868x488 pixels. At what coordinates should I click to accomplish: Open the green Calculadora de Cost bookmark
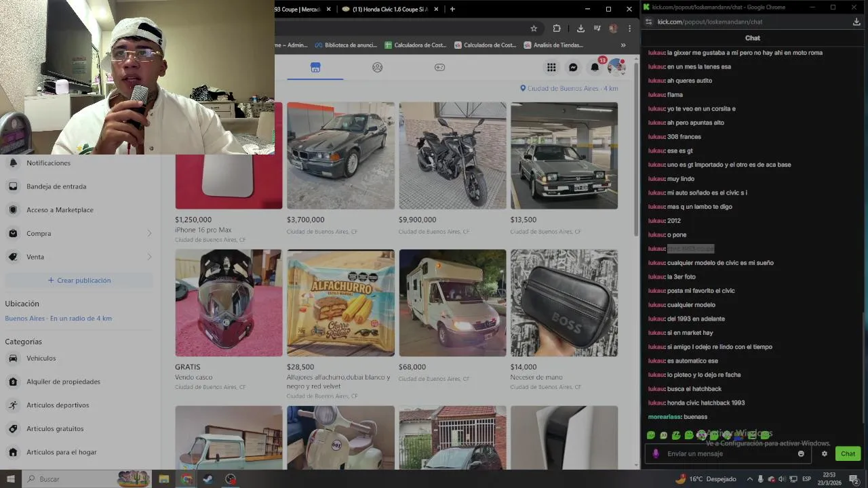(416, 45)
